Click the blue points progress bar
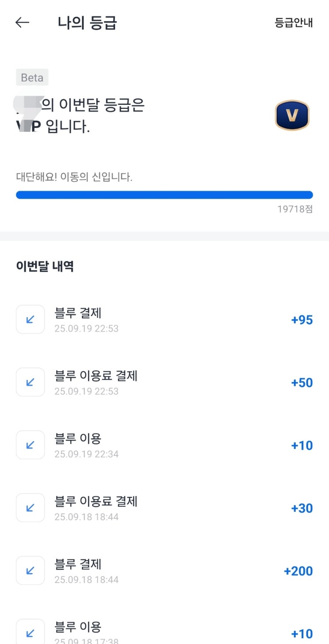Viewport: 329px width, 644px height. (164, 195)
